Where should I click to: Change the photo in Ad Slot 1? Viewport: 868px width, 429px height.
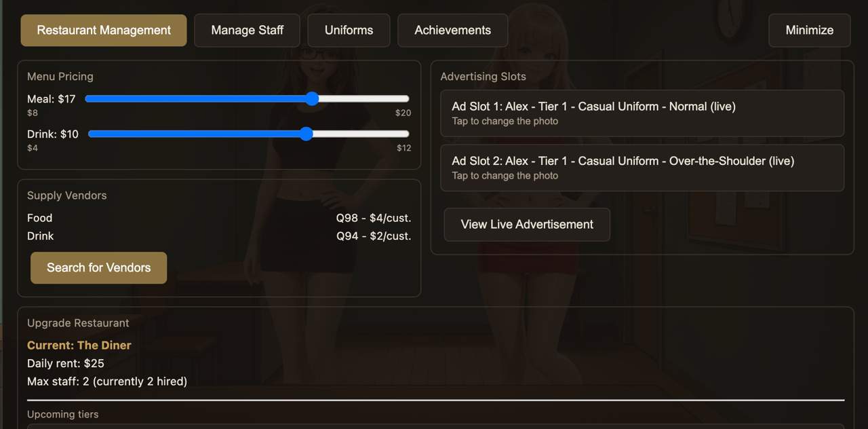[x=642, y=113]
